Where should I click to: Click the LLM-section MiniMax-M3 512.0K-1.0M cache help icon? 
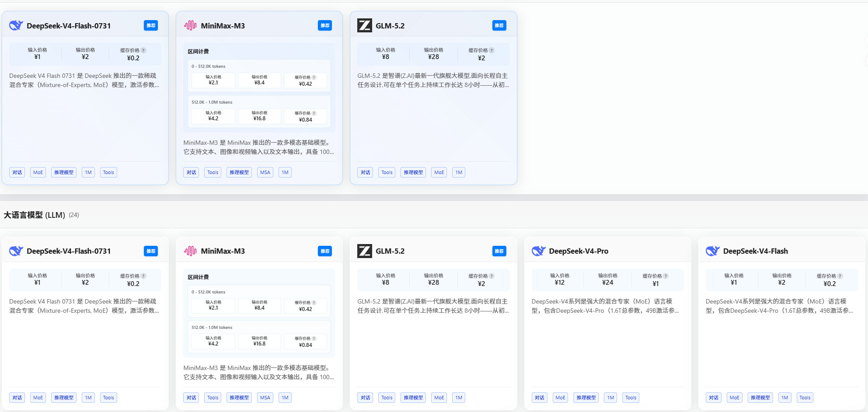click(x=314, y=339)
